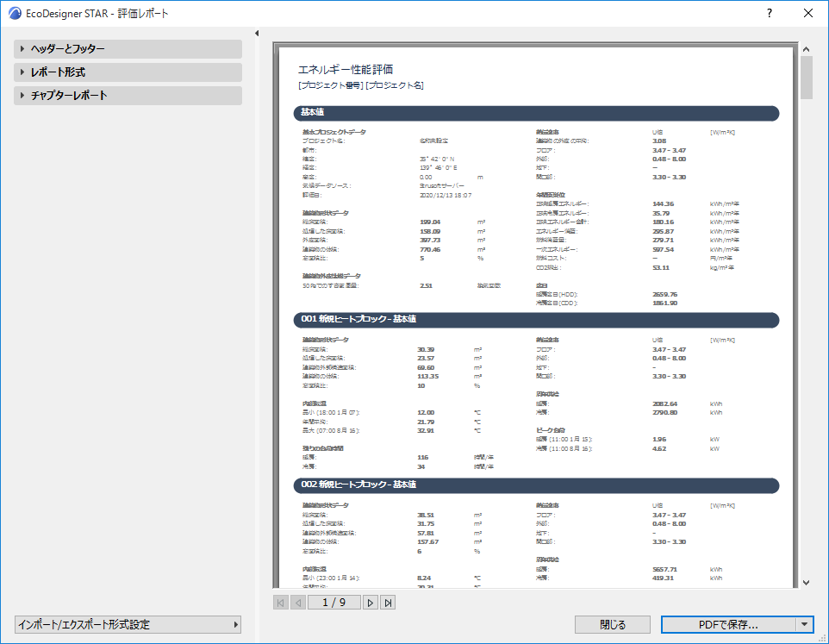Image resolution: width=829 pixels, height=644 pixels.
Task: Click the エネルギー性能評価 report title
Action: click(x=346, y=69)
